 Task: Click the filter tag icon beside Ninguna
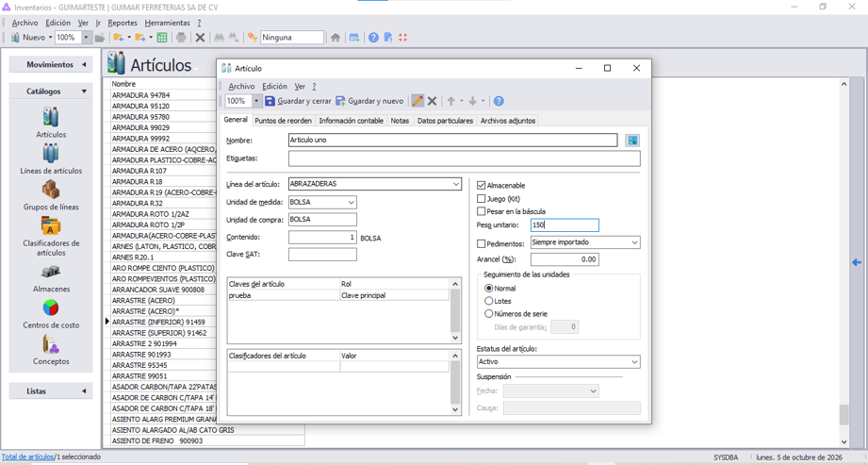pyautogui.click(x=253, y=38)
